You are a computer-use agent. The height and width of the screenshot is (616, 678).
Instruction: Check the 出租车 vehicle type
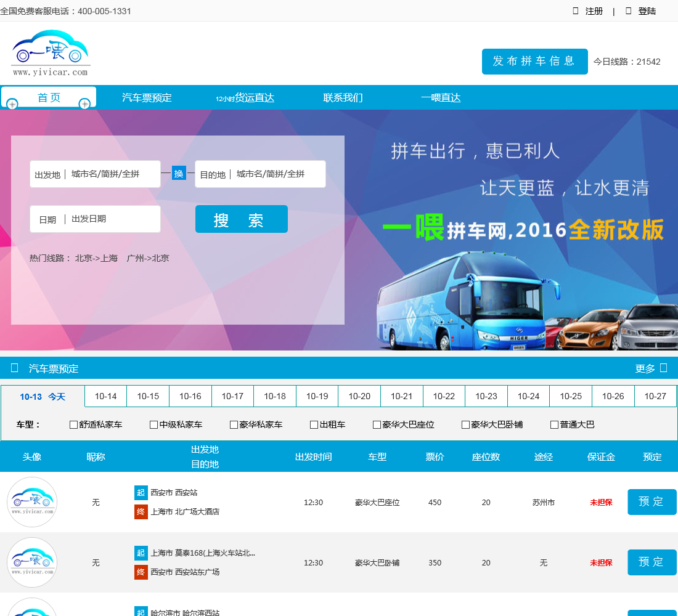coord(314,425)
